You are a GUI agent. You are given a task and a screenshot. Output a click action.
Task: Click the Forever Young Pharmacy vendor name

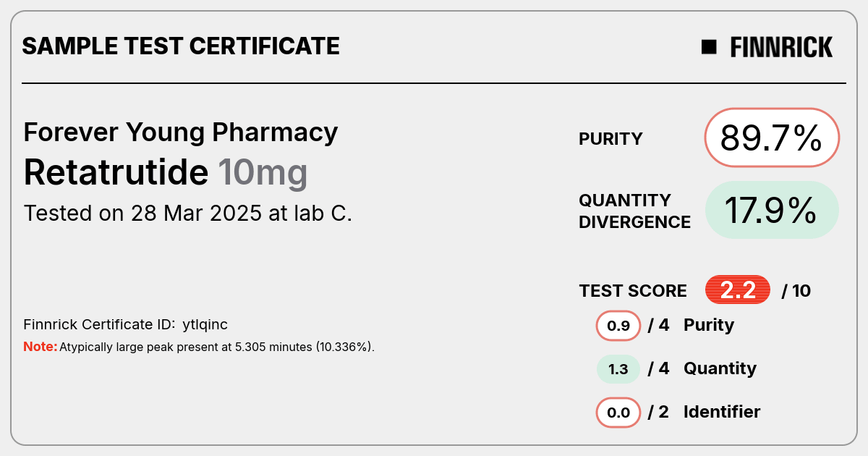click(x=181, y=132)
